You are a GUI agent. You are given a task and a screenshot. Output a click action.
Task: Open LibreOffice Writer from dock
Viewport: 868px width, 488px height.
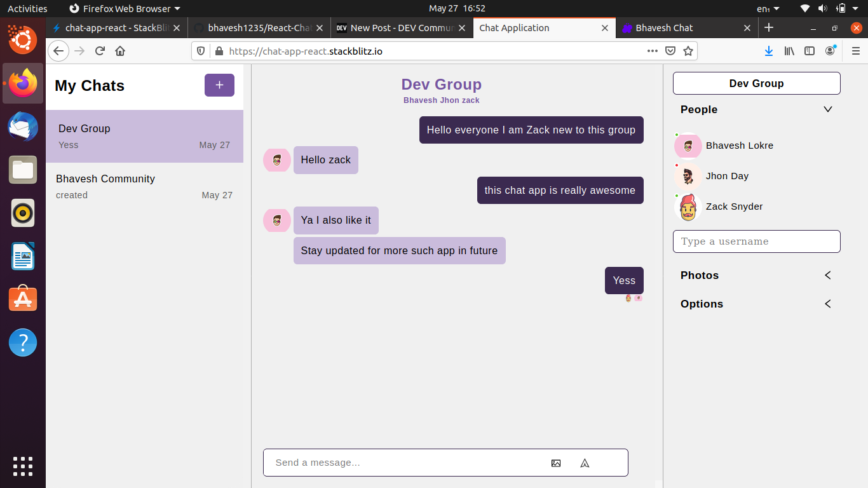pyautogui.click(x=23, y=256)
